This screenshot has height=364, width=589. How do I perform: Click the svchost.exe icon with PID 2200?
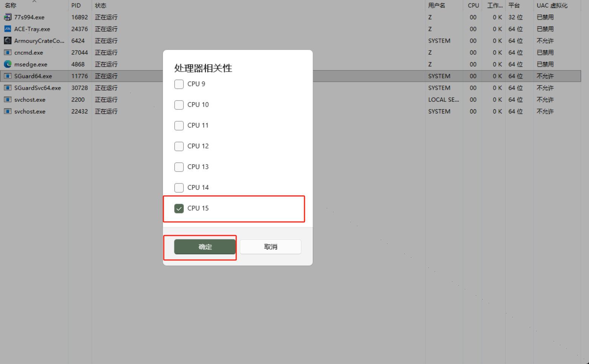click(8, 99)
